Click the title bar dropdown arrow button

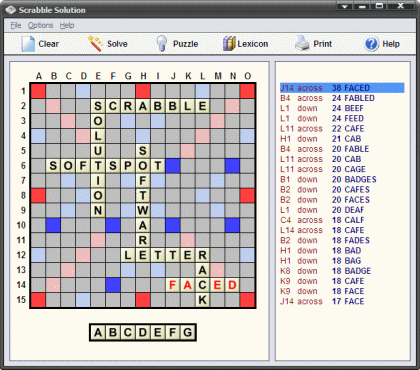coord(345,6)
